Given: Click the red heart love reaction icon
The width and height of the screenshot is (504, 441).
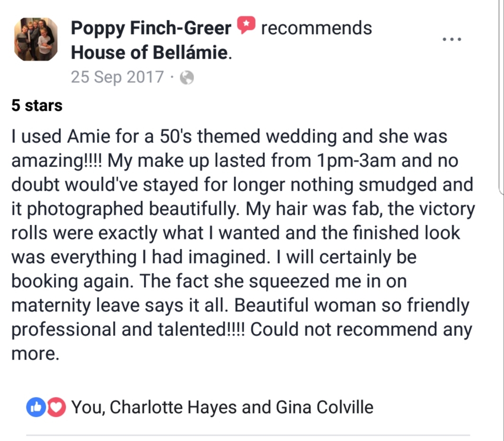Looking at the screenshot, I should (57, 407).
